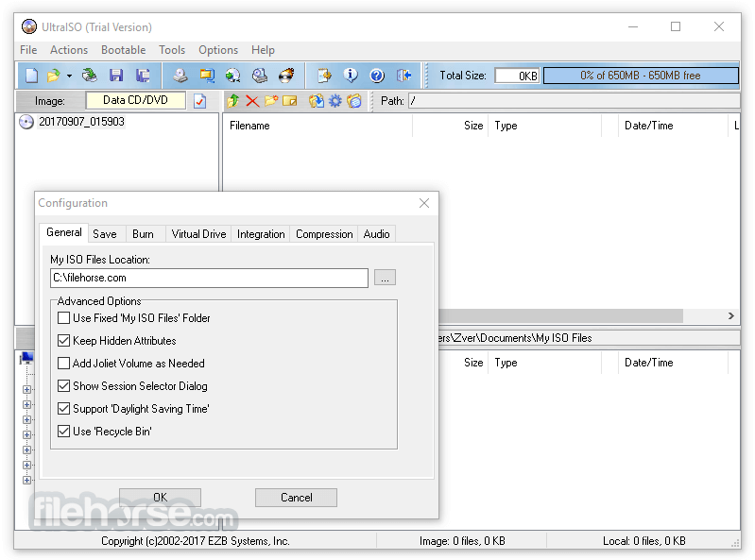Click Cancel in Configuration dialog
The height and width of the screenshot is (560, 755).
point(296,498)
